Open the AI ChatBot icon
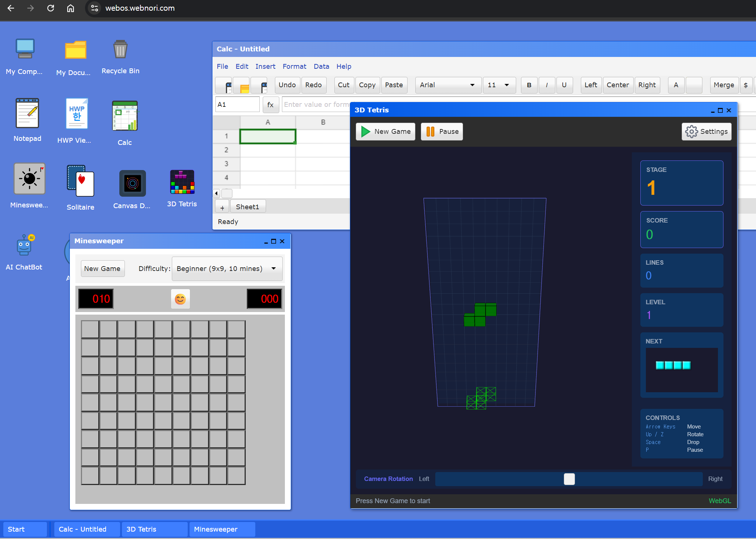This screenshot has width=756, height=539. 24,245
